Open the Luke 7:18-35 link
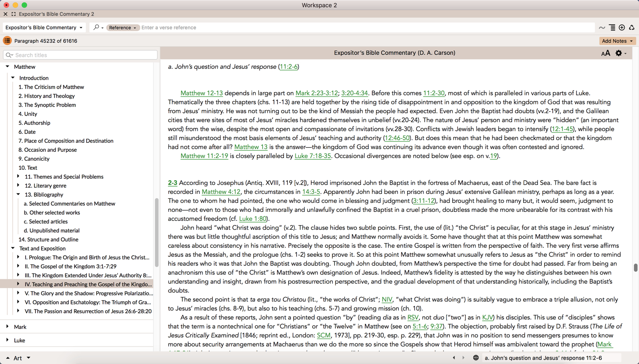Screen dimensions: 639x364 coord(313,156)
